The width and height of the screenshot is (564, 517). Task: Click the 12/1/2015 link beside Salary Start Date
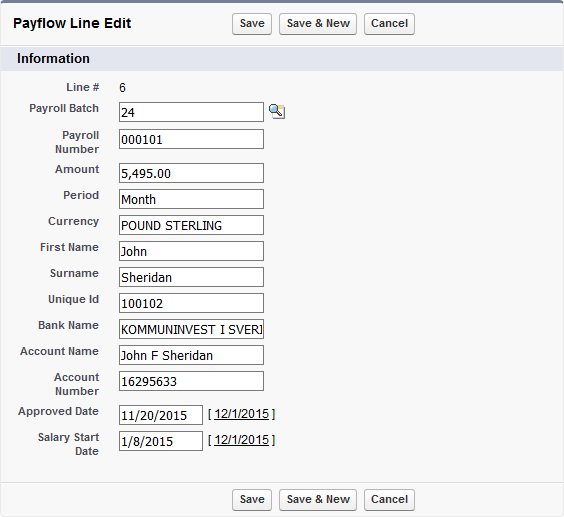tap(242, 440)
